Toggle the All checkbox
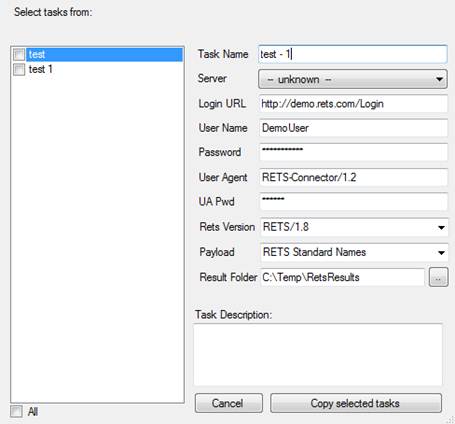Image resolution: width=455 pixels, height=424 pixels. [16, 411]
